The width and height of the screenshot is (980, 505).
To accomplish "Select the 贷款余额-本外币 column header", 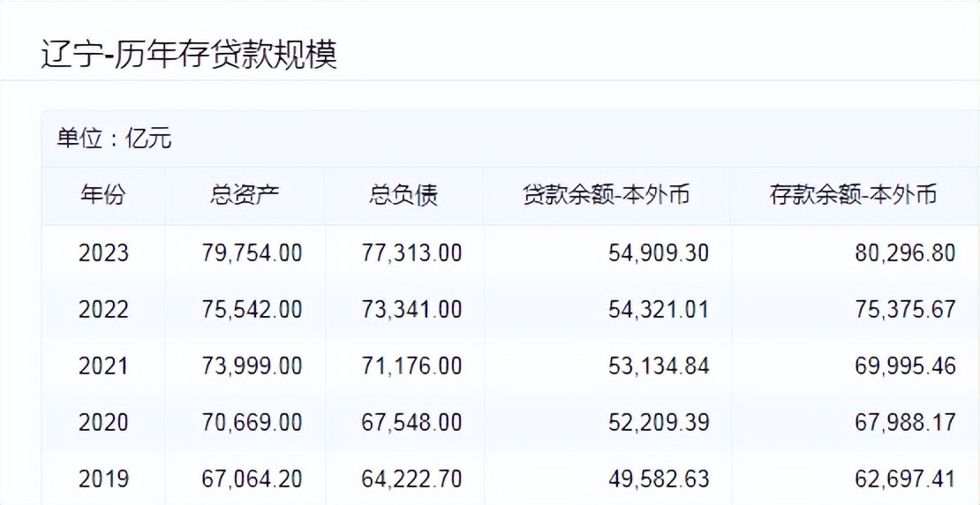I will [606, 195].
